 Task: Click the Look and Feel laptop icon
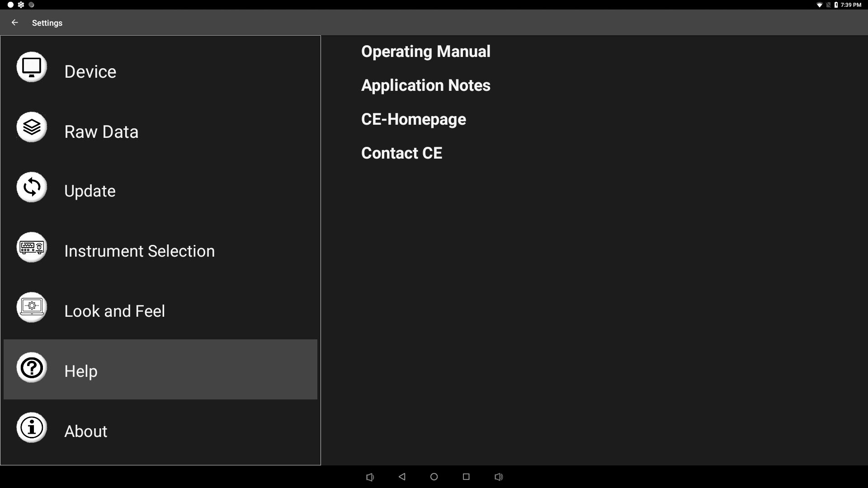coord(32,307)
